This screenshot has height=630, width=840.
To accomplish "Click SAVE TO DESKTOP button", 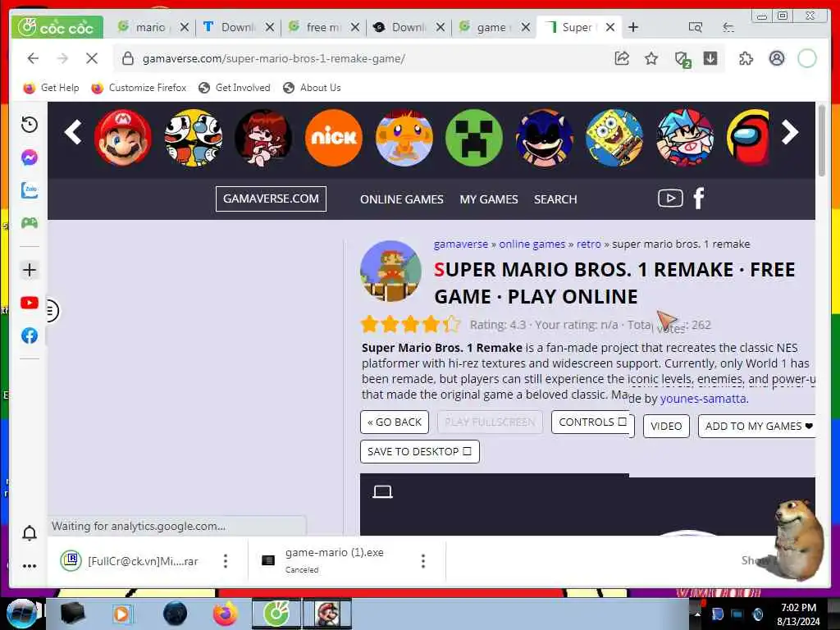I will [x=419, y=452].
